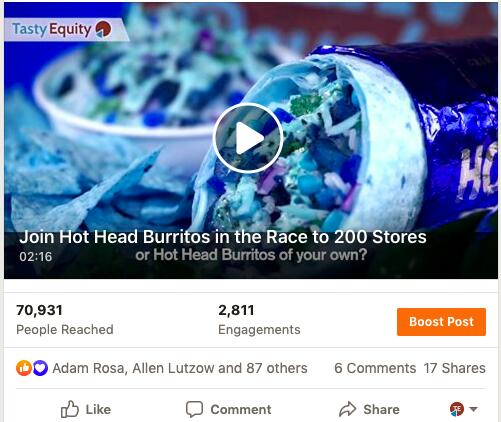
Task: Click the Share arrow icon
Action: click(x=348, y=409)
